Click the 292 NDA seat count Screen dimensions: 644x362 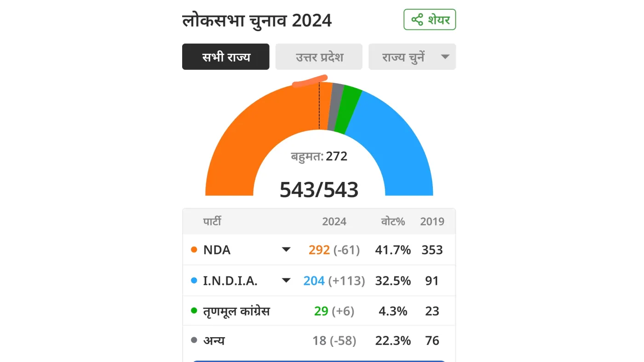coord(319,250)
